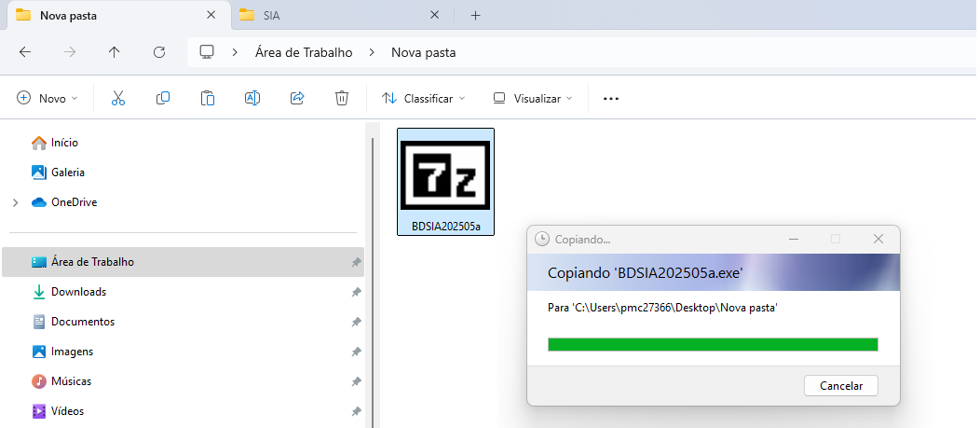Click the computer icon in address bar
This screenshot has width=980, height=428.
point(207,52)
